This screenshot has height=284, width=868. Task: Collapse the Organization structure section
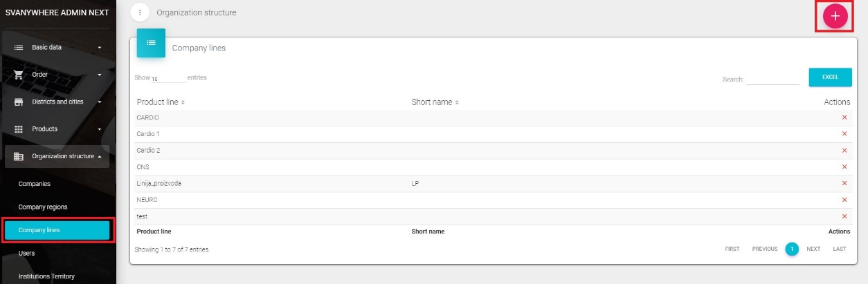(57, 156)
